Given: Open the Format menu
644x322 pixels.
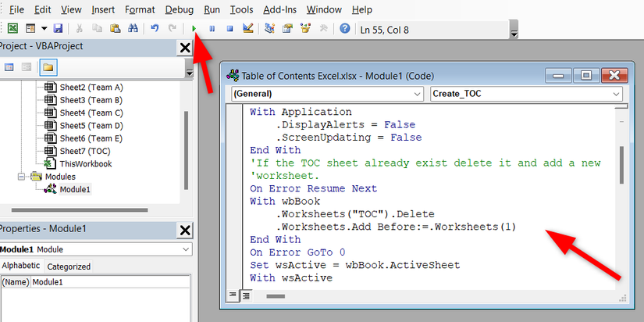Looking at the screenshot, I should point(140,9).
